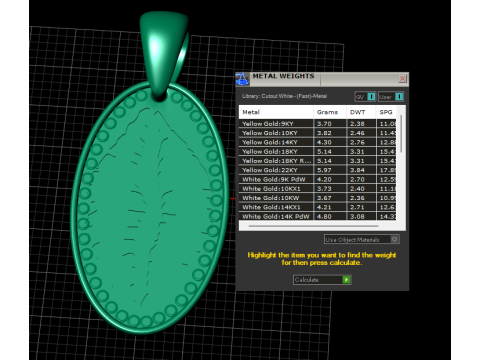Select the Yellow Gold:10KY row
Screen dimensions: 480x360
pos(318,133)
